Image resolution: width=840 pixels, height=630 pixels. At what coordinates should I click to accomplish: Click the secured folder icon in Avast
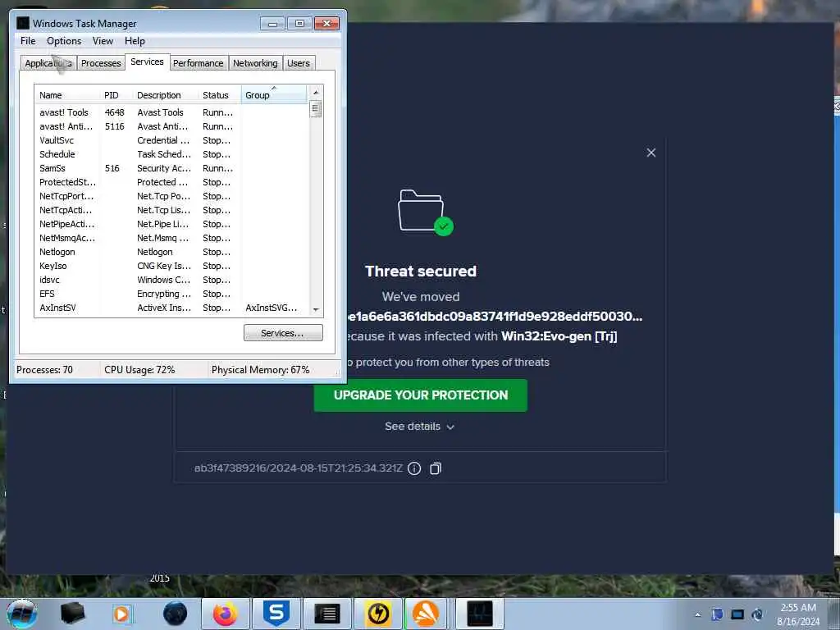(x=426, y=212)
